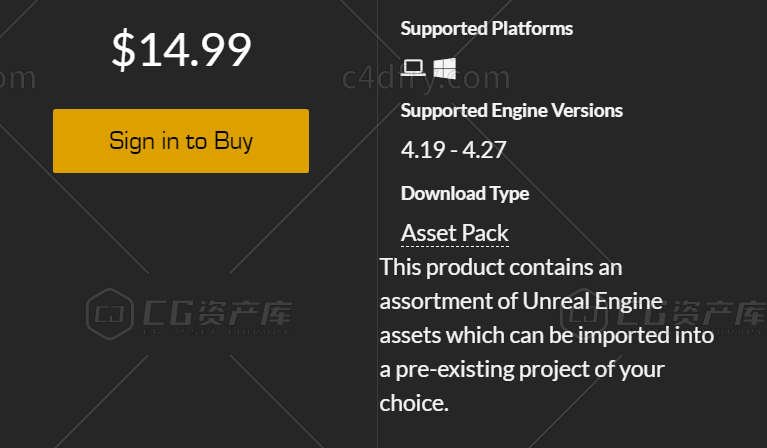The width and height of the screenshot is (767, 448).
Task: Select the Windows platform icon
Action: tap(444, 68)
